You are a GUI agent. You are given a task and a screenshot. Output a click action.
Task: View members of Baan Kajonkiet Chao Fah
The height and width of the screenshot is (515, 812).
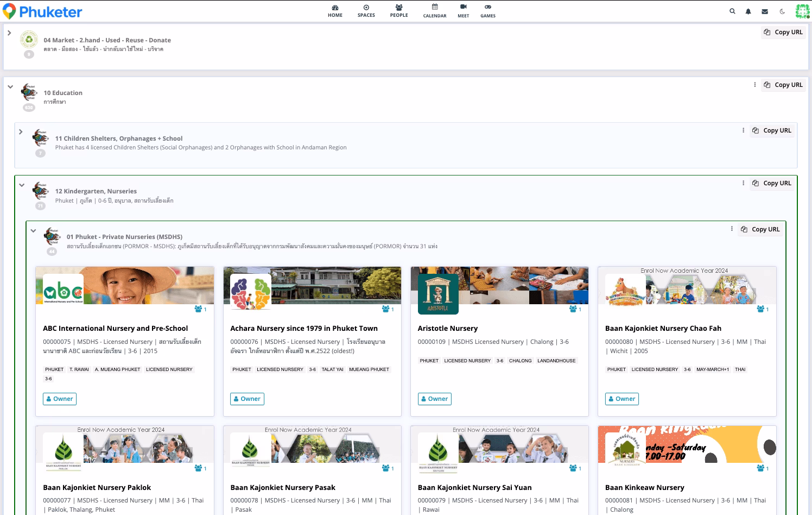point(763,309)
